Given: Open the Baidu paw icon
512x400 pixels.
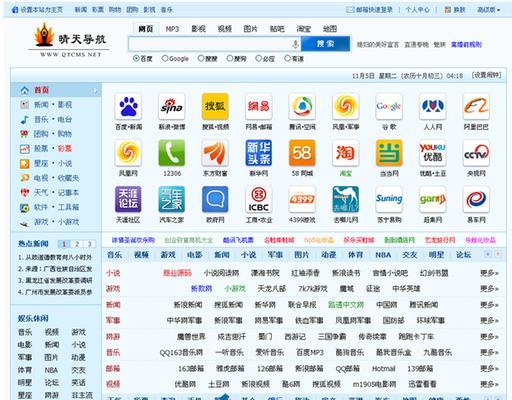Looking at the screenshot, I should point(128,106).
